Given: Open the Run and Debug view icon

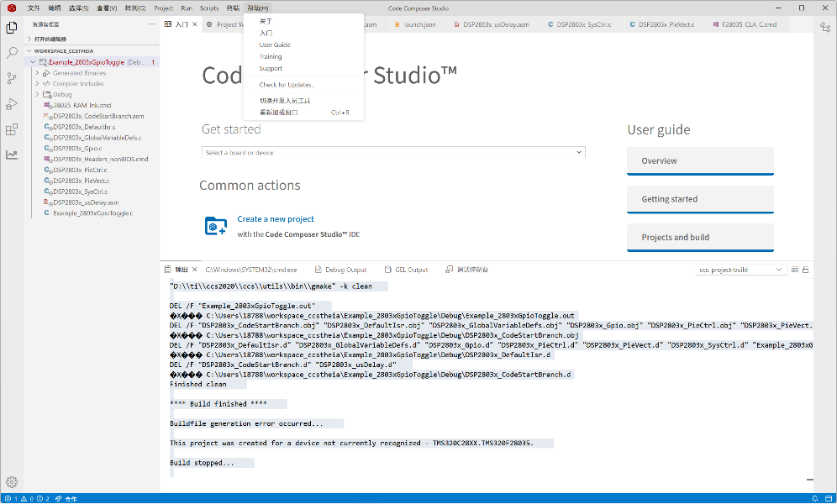Looking at the screenshot, I should tap(12, 104).
